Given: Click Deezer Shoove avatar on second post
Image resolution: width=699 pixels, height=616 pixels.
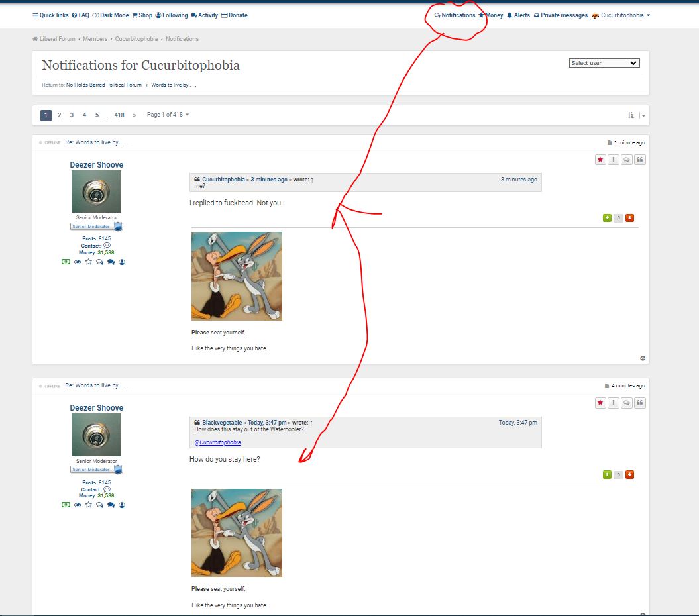Looking at the screenshot, I should 96,435.
